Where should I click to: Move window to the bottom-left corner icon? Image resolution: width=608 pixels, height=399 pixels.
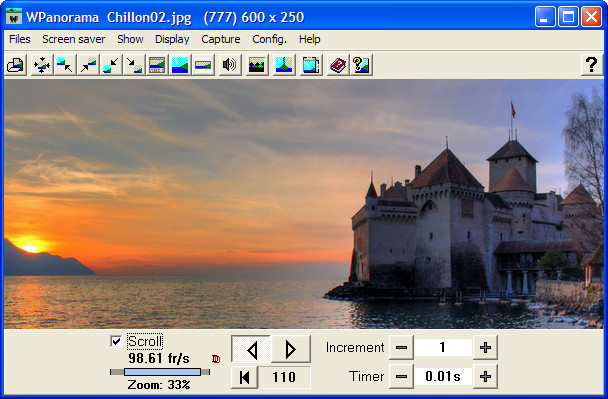(x=111, y=65)
